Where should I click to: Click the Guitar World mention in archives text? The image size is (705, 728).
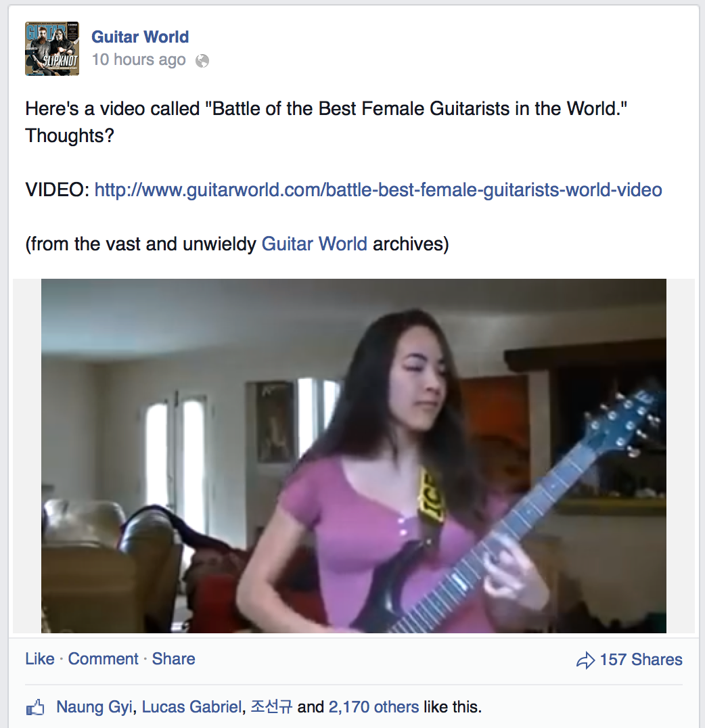[314, 244]
